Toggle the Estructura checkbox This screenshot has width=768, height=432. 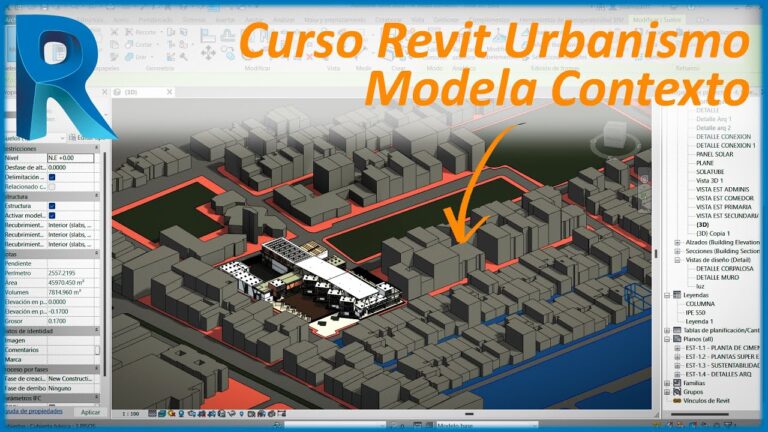52,206
